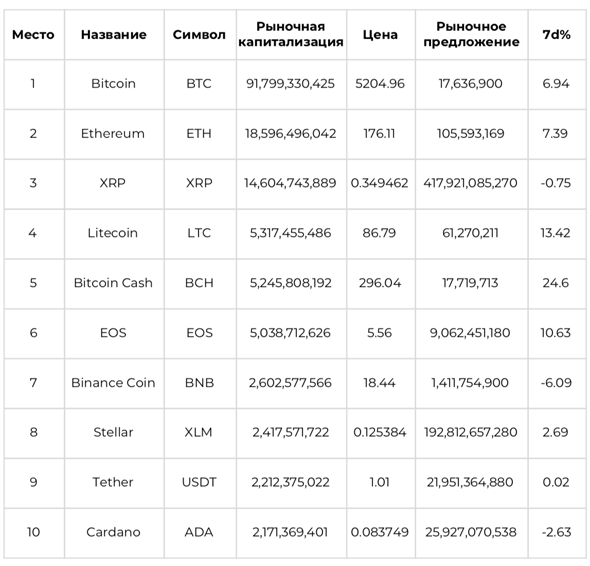Click the 7d% column header

coord(556,35)
